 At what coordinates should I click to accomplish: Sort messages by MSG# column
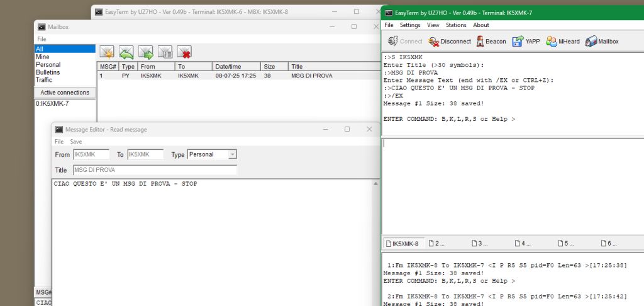pos(108,67)
